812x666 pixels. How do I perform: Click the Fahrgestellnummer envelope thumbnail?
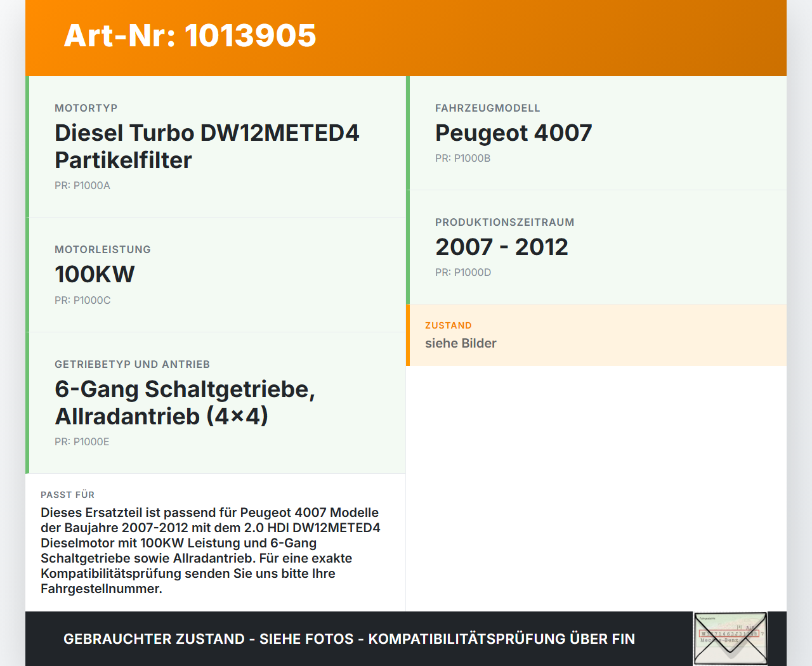tap(730, 638)
